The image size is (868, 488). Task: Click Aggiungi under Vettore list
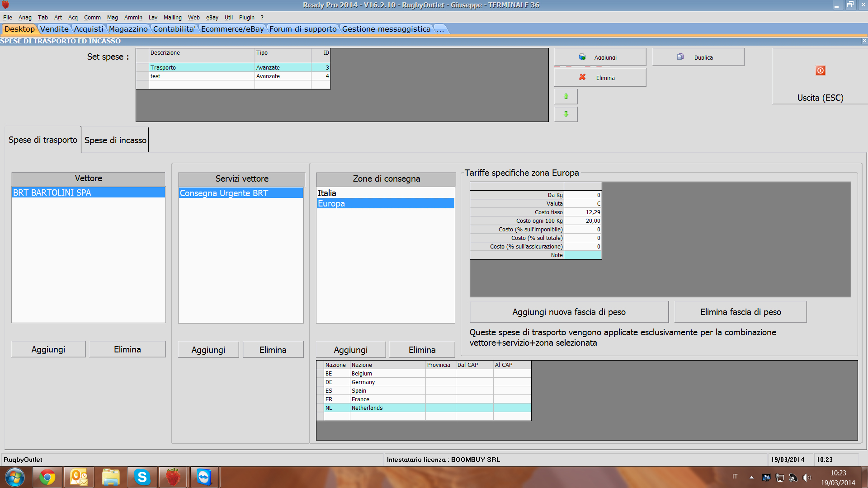click(48, 349)
